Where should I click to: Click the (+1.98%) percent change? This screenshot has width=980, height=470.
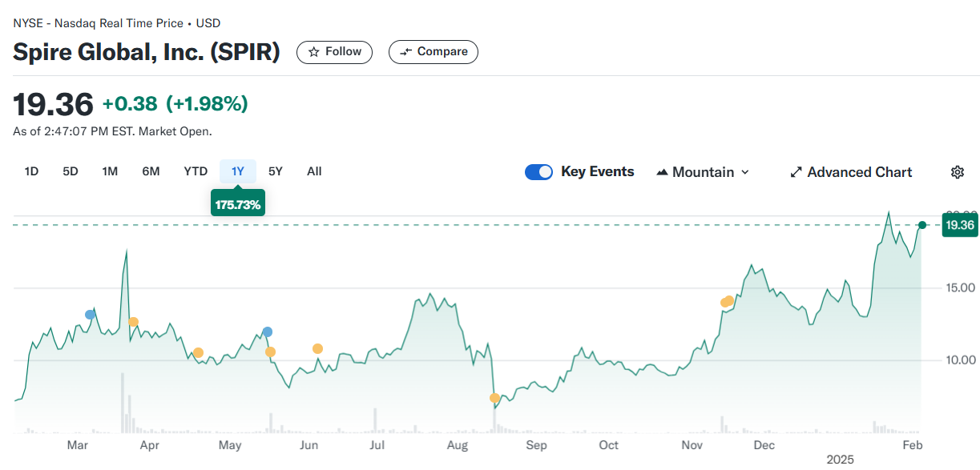click(x=207, y=104)
